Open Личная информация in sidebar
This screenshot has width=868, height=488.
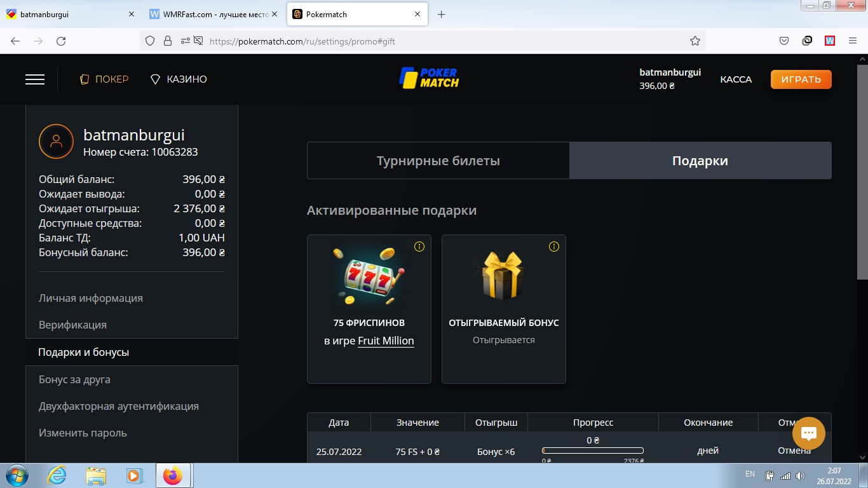(x=91, y=298)
